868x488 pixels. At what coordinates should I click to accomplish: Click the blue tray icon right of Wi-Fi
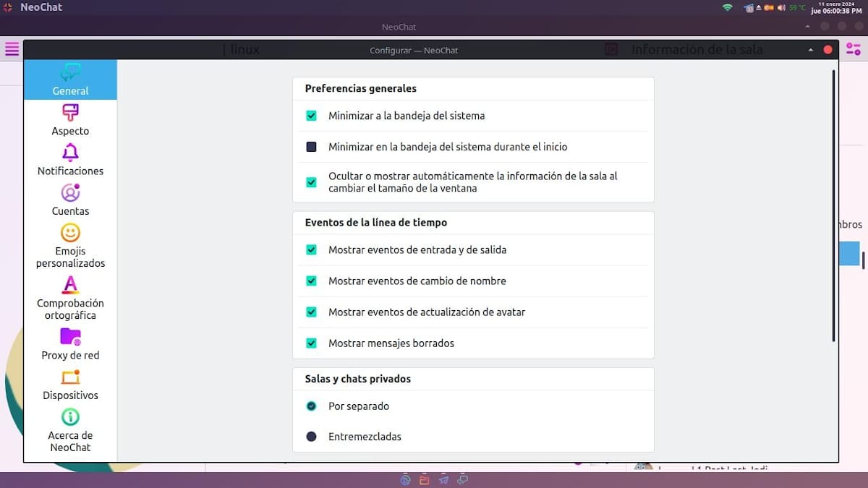click(748, 7)
